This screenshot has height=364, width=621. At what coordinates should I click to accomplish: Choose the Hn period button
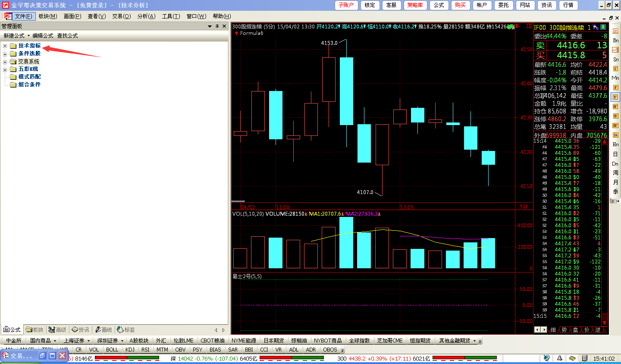click(615, 144)
